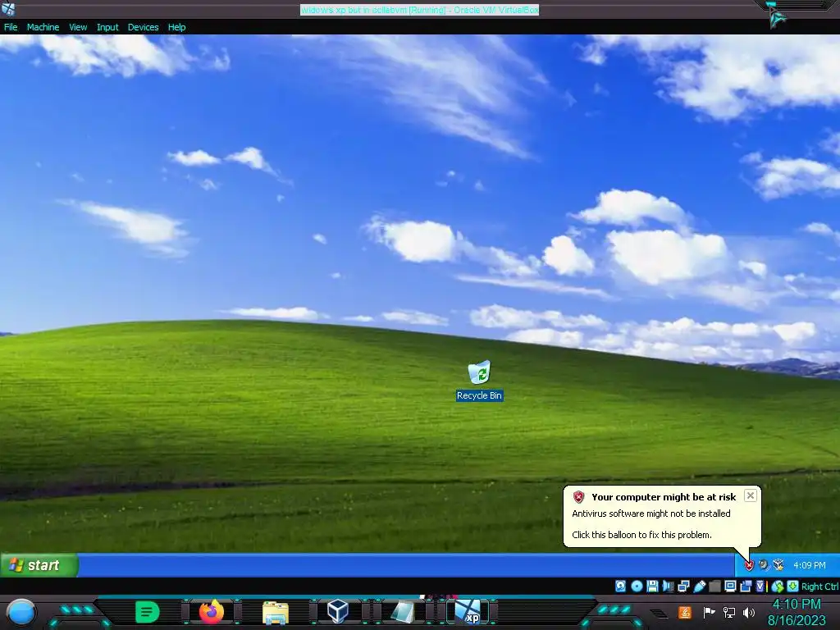Open VirtualBox Manager from the host taskbar
This screenshot has width=840, height=630.
[338, 611]
